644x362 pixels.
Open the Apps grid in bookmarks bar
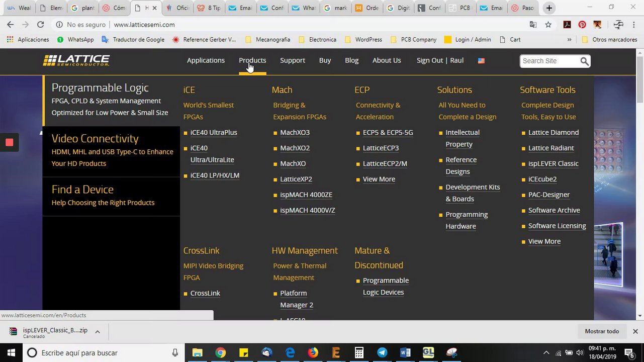click(x=10, y=39)
